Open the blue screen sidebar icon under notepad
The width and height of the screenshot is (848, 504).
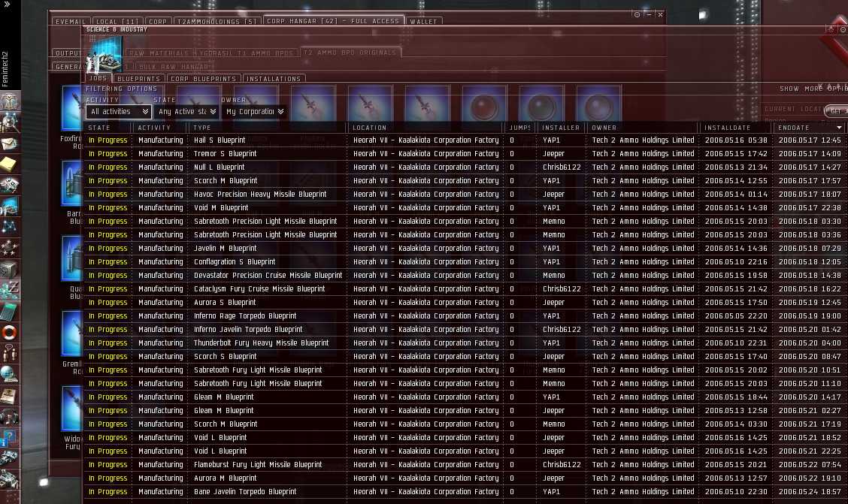[10, 207]
